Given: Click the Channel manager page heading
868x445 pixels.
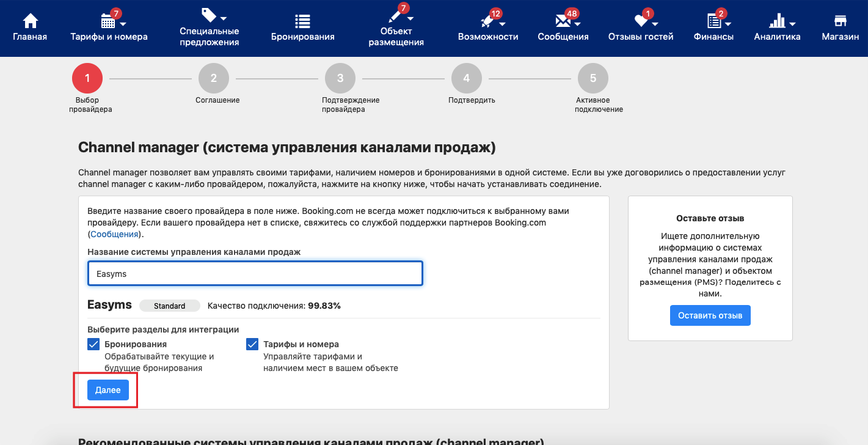Looking at the screenshot, I should tap(287, 148).
